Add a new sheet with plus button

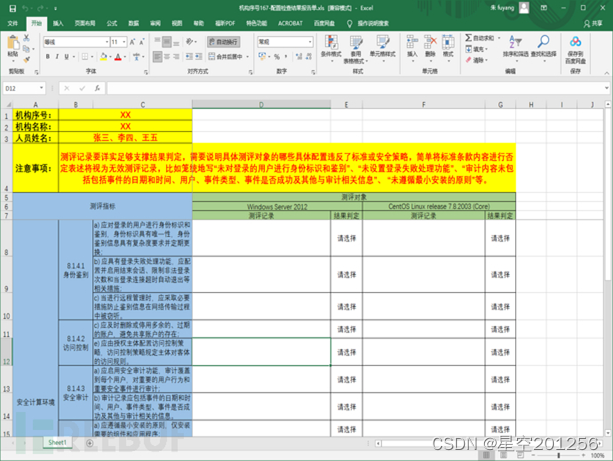(90, 443)
